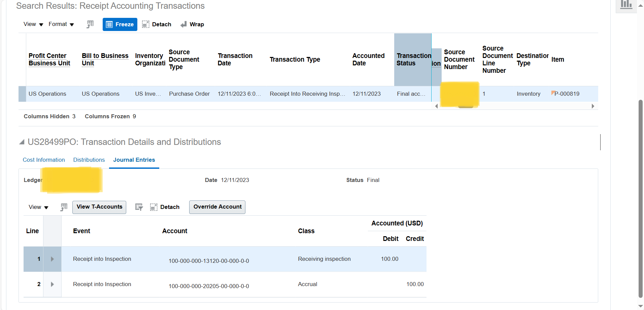Click Detach icon in Journal Entries section
Image resolution: width=644 pixels, height=310 pixels.
click(x=154, y=207)
